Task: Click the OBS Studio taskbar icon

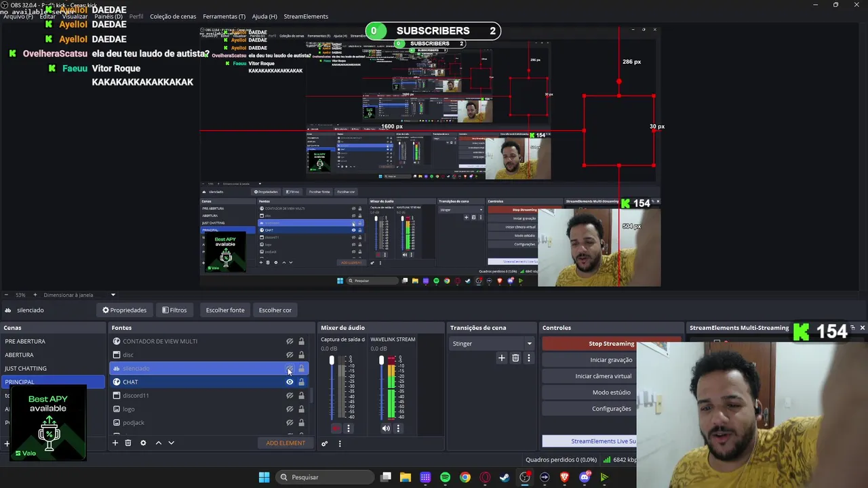Action: (x=525, y=477)
